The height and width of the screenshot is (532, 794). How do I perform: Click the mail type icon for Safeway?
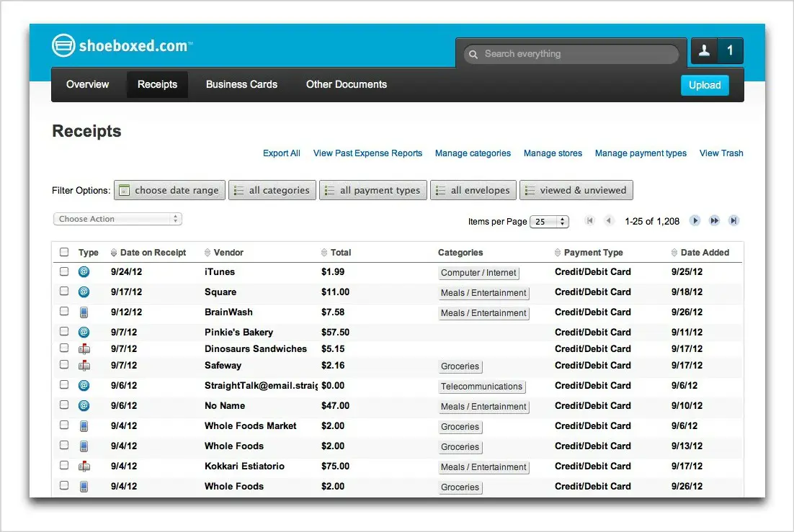pyautogui.click(x=84, y=366)
